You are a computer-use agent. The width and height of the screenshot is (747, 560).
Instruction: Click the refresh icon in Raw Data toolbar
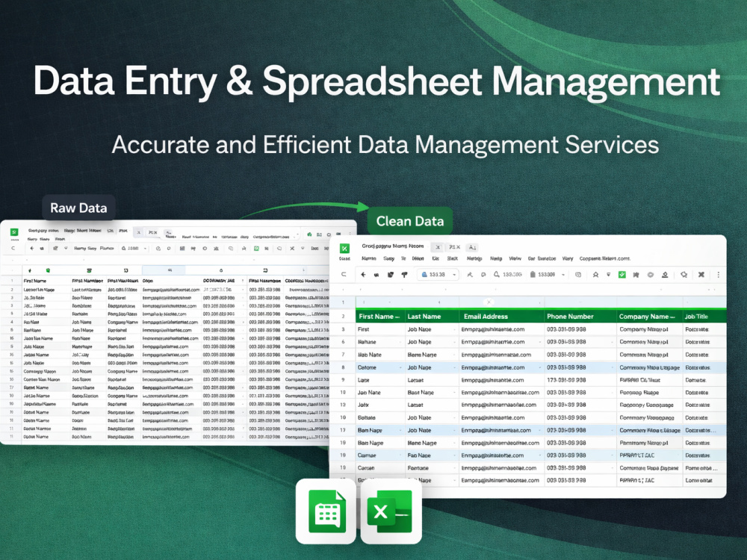pyautogui.click(x=13, y=248)
